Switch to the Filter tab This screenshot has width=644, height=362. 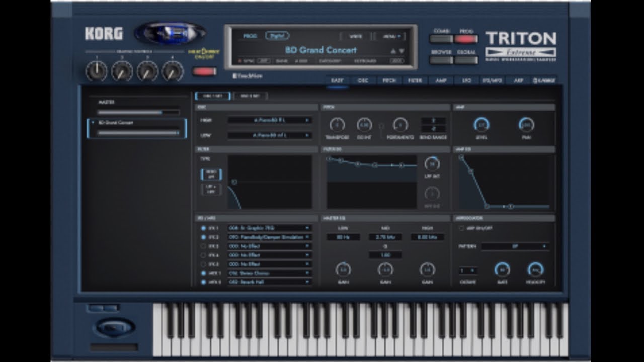click(x=415, y=80)
